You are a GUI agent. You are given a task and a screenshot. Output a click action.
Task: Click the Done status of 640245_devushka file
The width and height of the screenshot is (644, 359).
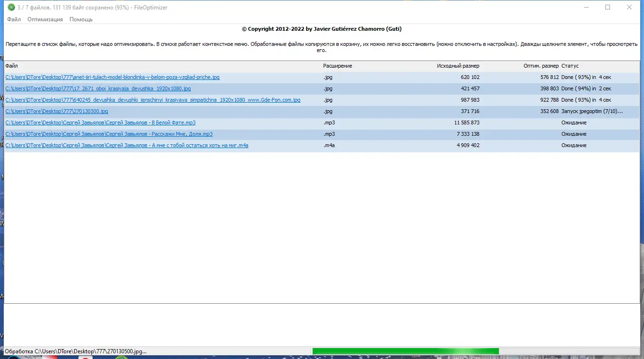pos(586,100)
